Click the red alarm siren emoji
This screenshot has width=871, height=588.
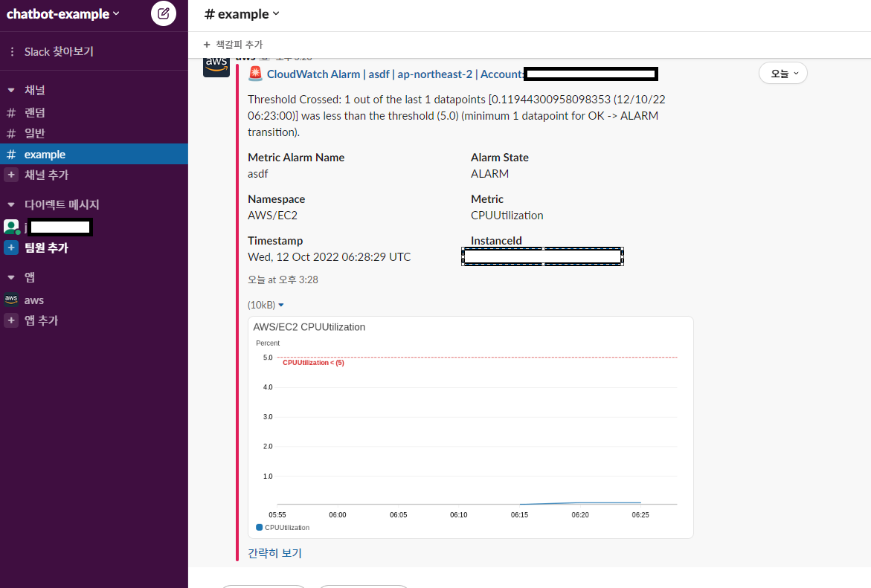[x=255, y=74]
